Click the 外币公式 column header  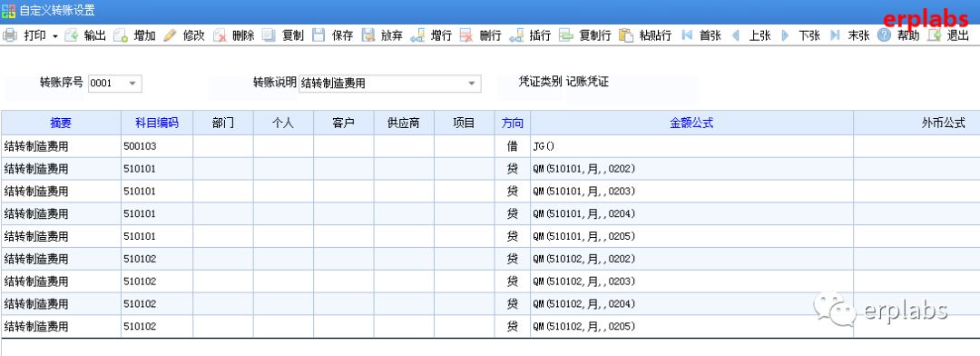(916, 124)
